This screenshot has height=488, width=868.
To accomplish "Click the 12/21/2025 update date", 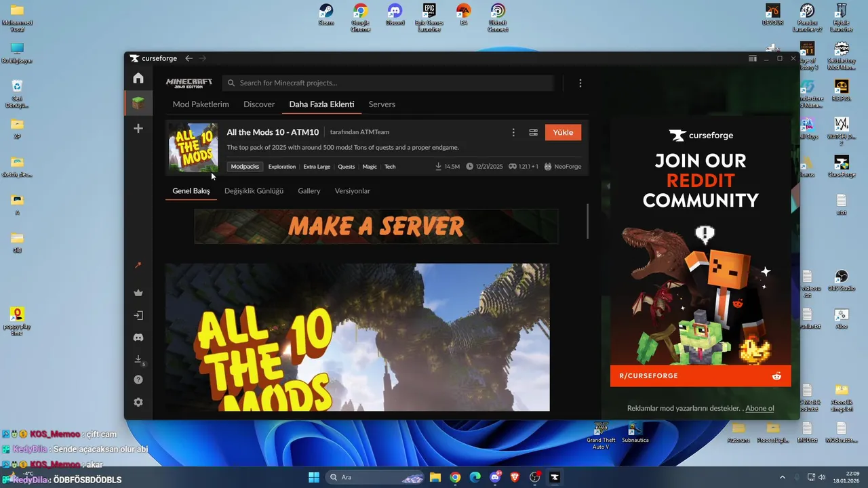I will 484,167.
